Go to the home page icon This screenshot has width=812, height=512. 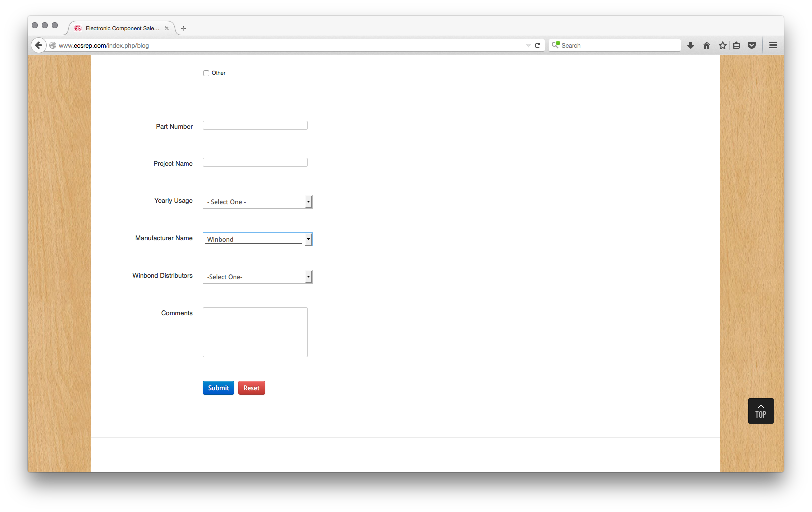(x=707, y=45)
